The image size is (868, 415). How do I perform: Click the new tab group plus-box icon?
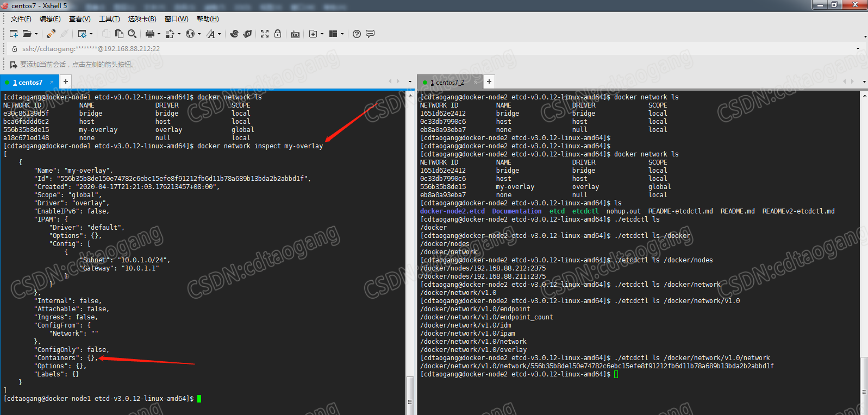tap(313, 34)
